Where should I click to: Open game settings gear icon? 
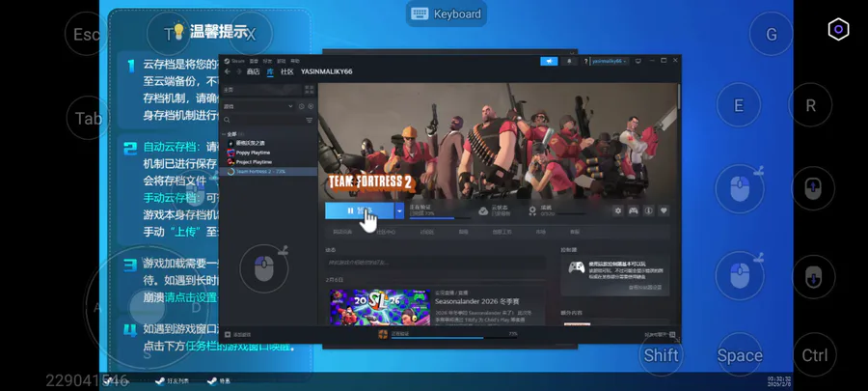(x=618, y=210)
